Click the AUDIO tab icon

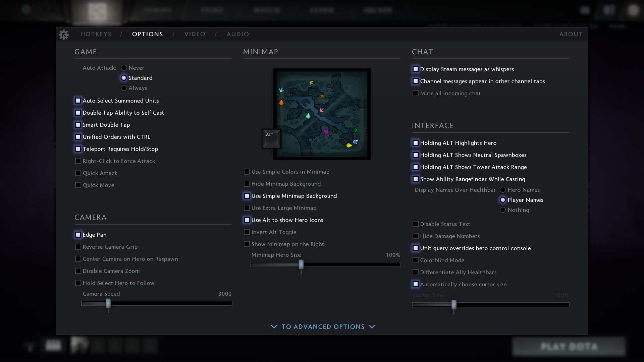click(x=238, y=34)
